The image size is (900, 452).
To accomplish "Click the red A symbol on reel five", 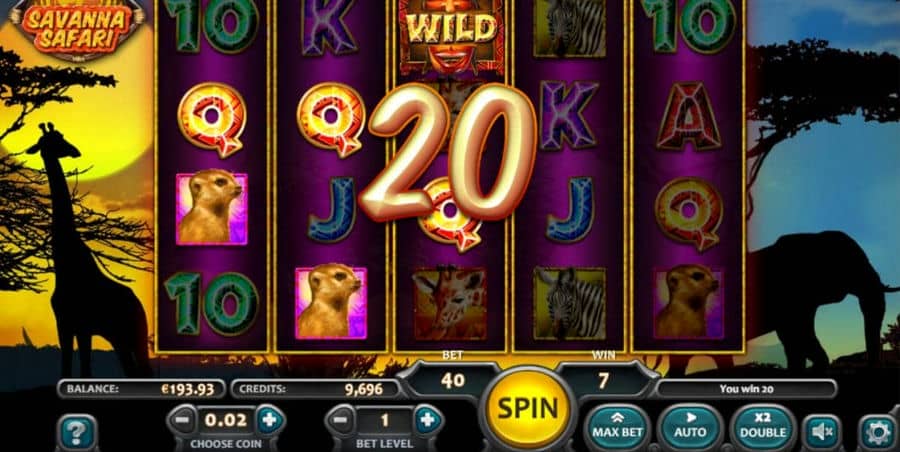I will click(x=689, y=117).
